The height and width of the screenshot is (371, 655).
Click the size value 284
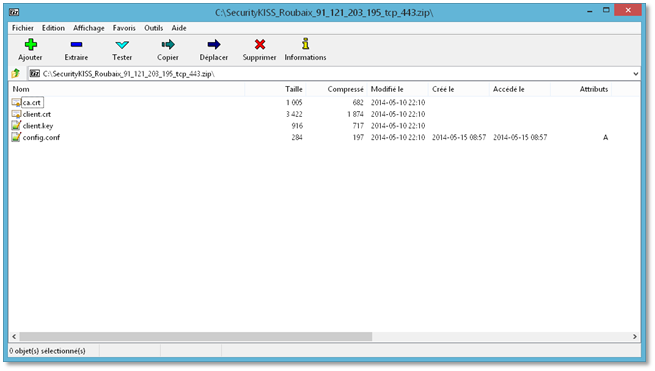tap(297, 137)
